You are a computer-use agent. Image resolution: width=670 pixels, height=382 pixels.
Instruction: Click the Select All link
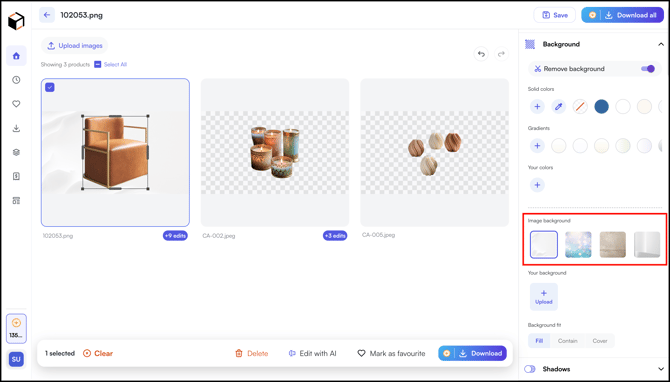click(x=115, y=65)
